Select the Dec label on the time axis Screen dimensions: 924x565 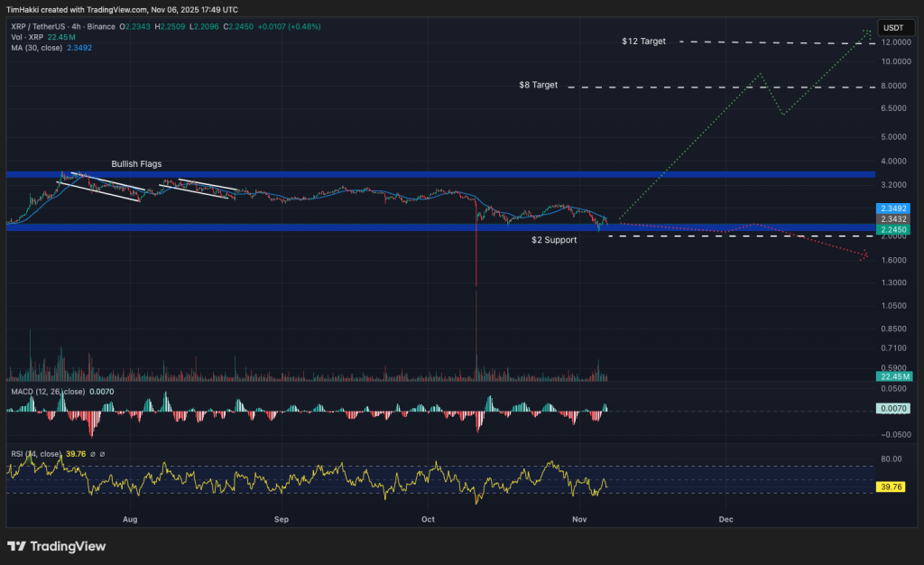point(726,520)
